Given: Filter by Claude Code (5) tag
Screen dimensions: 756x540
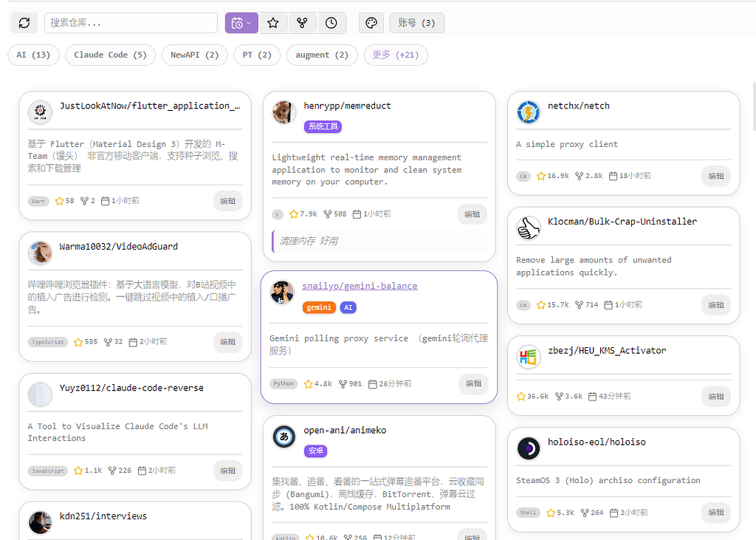Looking at the screenshot, I should pos(111,55).
